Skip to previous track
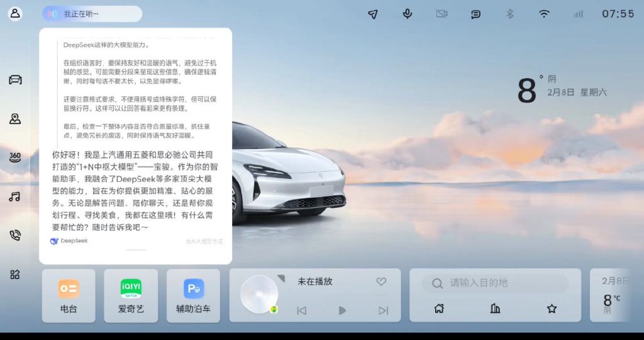Viewport: 644px width, 340px height. pos(301,310)
